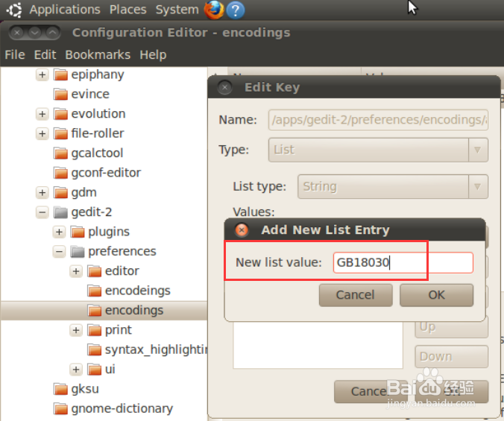The width and height of the screenshot is (504, 421).
Task: Click the encodeings folder icon
Action: pyautogui.click(x=95, y=291)
